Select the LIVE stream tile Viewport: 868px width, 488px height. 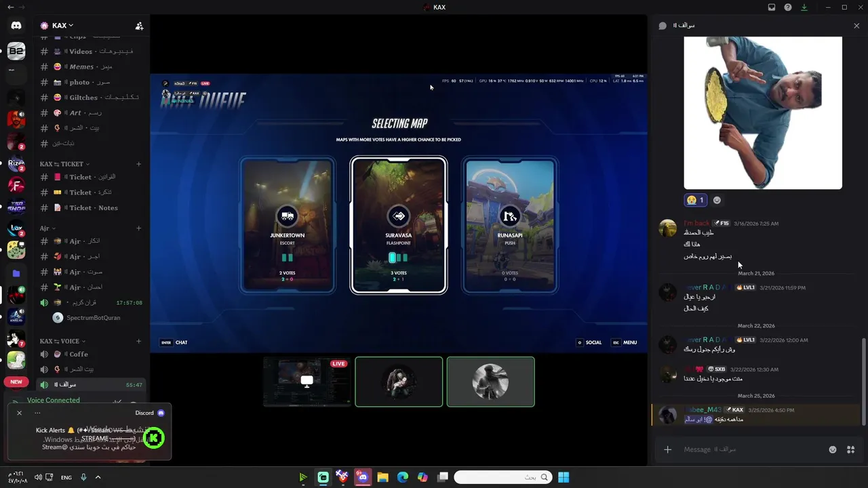click(x=307, y=382)
